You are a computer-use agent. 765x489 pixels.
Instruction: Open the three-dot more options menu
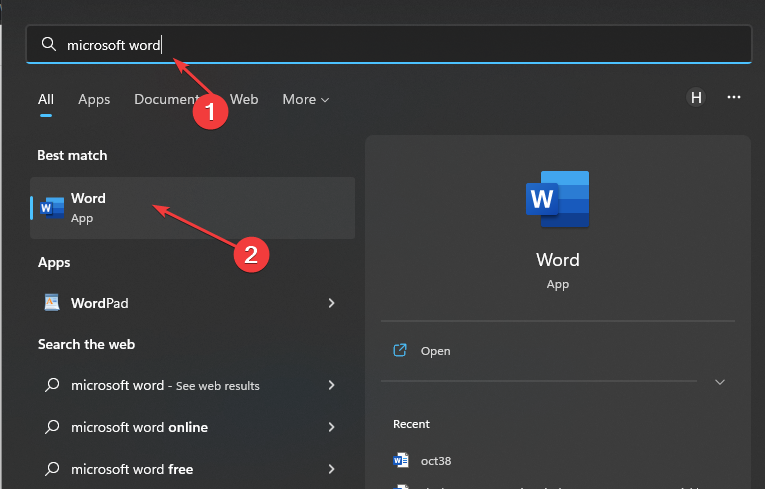pyautogui.click(x=734, y=98)
